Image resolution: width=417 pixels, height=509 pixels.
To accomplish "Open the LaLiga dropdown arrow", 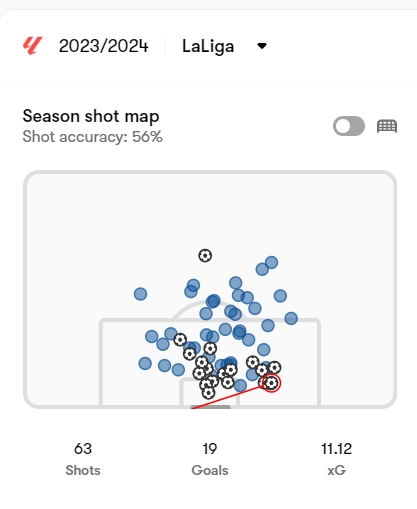I will tap(262, 46).
